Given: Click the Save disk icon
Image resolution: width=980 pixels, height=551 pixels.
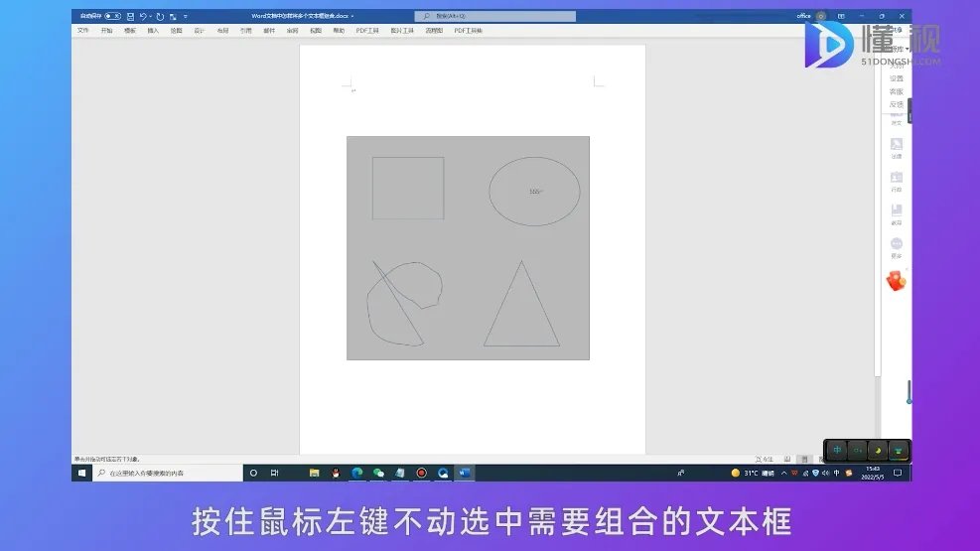Looking at the screenshot, I should (x=130, y=16).
